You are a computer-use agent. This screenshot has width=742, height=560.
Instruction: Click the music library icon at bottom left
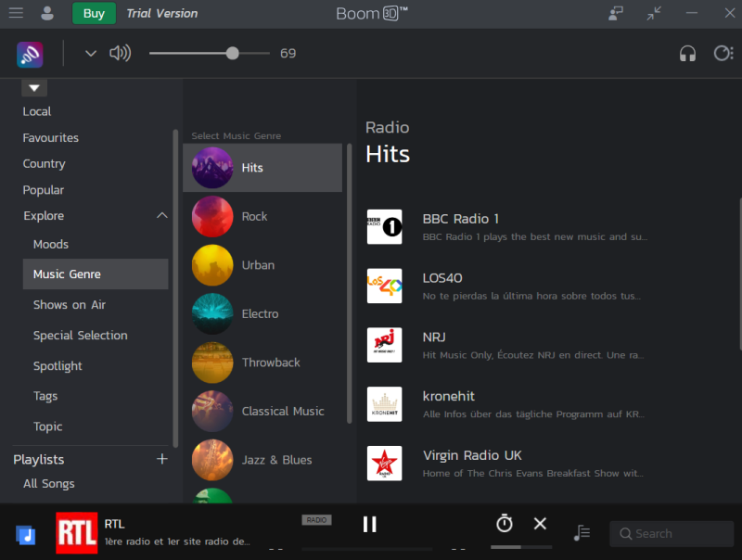click(26, 534)
